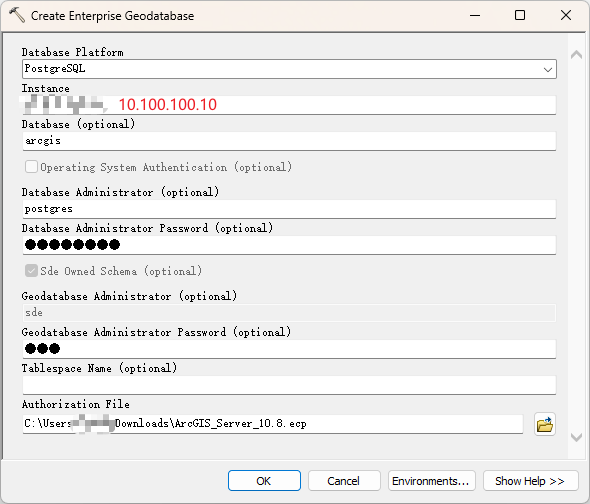Image resolution: width=590 pixels, height=504 pixels.
Task: Click the Database Administrator field with postgres
Action: (289, 209)
